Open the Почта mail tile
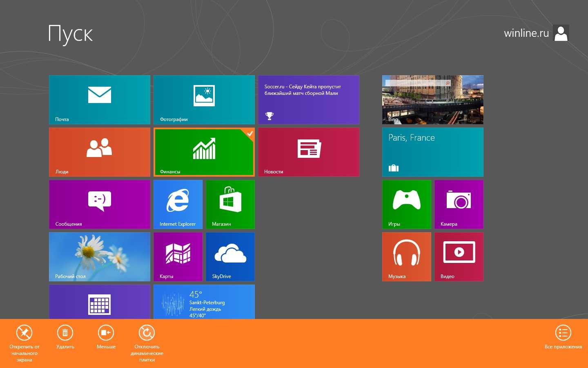The height and width of the screenshot is (368, 588). coord(100,100)
